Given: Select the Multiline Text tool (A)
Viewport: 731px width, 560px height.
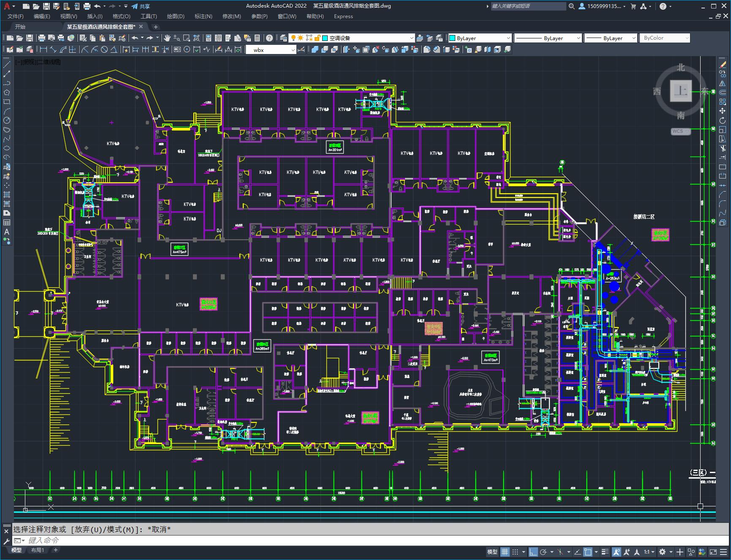Looking at the screenshot, I should pyautogui.click(x=7, y=232).
